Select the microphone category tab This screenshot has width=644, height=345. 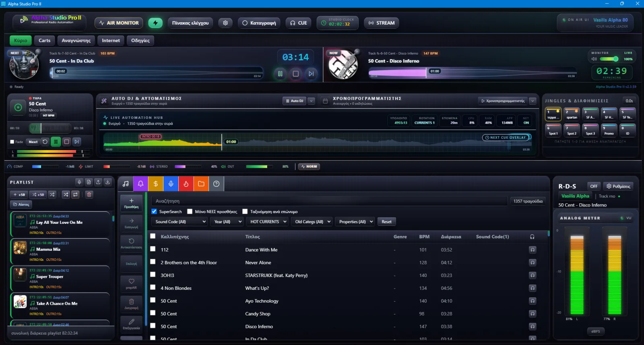(171, 184)
